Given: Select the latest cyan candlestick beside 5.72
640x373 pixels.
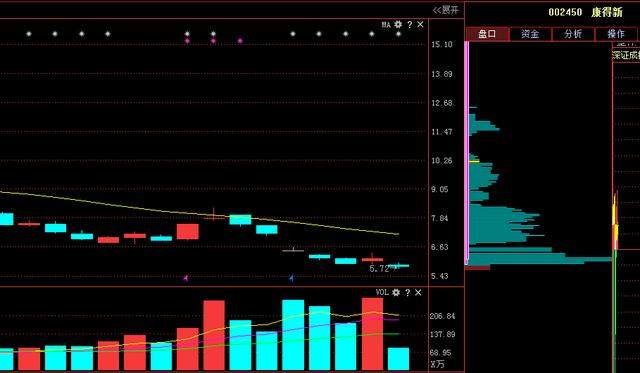Looking at the screenshot, I should pos(398,266).
